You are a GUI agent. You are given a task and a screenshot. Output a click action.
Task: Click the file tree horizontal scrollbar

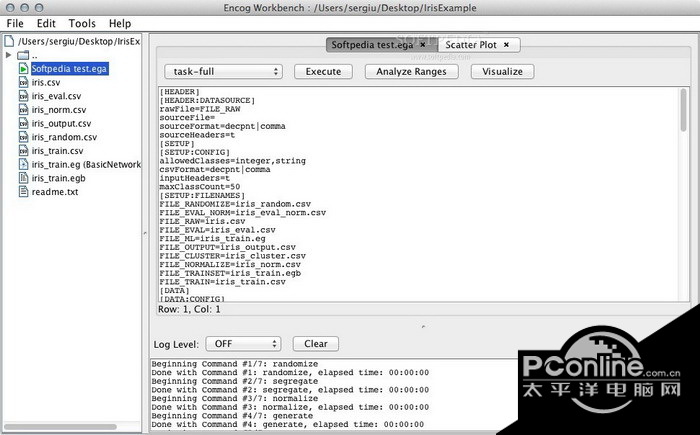point(60,427)
